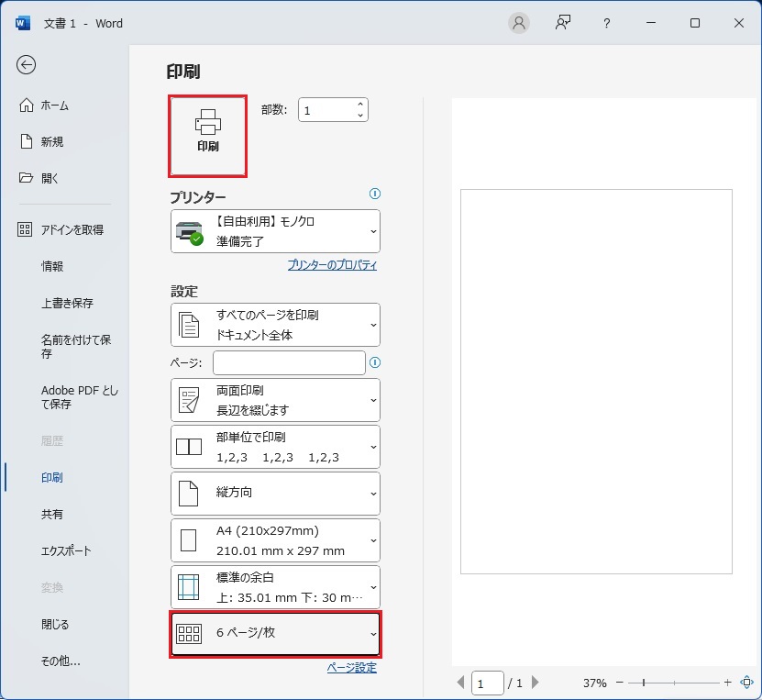
Task: Click the zoom to page icon
Action: coord(745,683)
